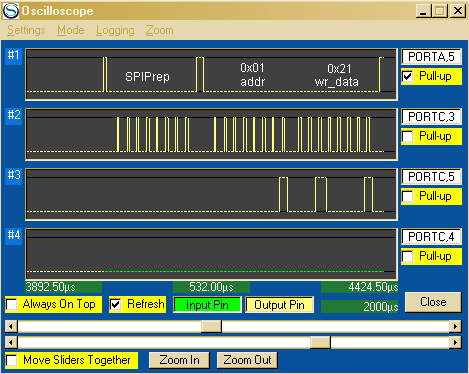This screenshot has width=469, height=374.
Task: Click the 4424.50µs end time readout
Action: click(x=360, y=287)
